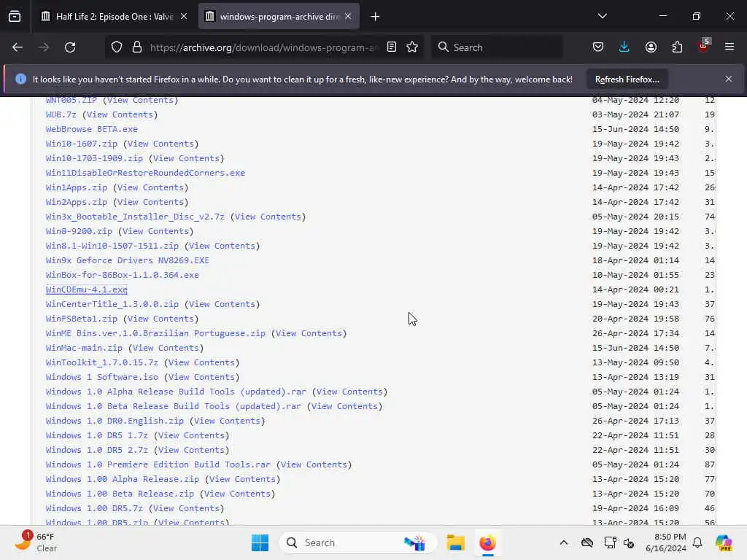Download WinCDEmu-4.1.exe
This screenshot has height=560, width=747.
pyautogui.click(x=87, y=289)
